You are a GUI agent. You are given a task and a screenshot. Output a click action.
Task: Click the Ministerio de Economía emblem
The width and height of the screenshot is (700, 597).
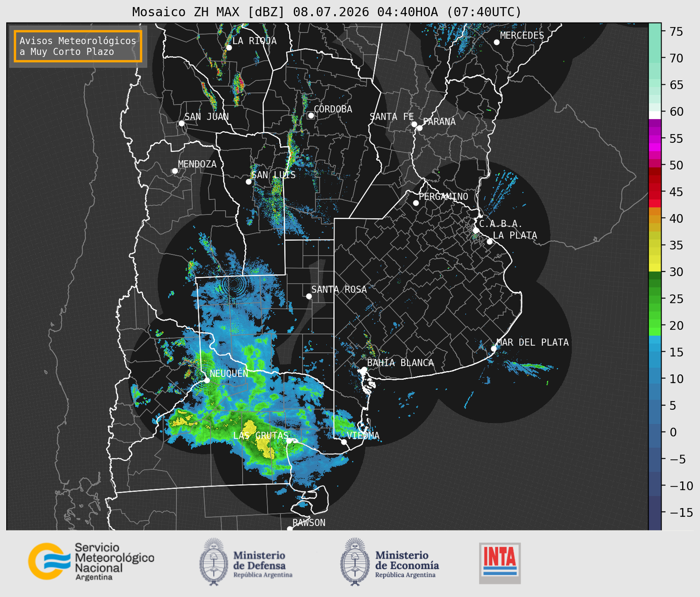[x=354, y=562]
